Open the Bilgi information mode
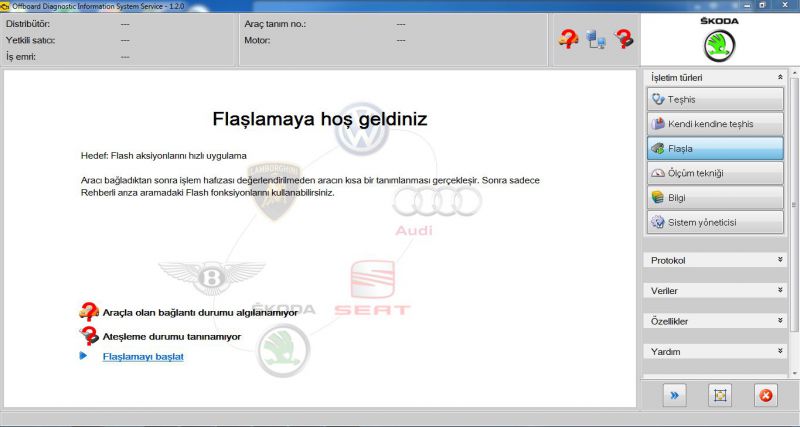The height and width of the screenshot is (427, 800). pos(715,197)
